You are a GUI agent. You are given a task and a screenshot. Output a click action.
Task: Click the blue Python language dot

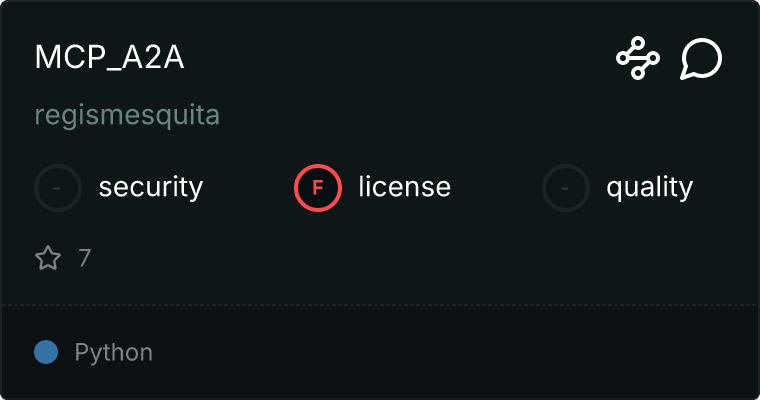click(46, 352)
